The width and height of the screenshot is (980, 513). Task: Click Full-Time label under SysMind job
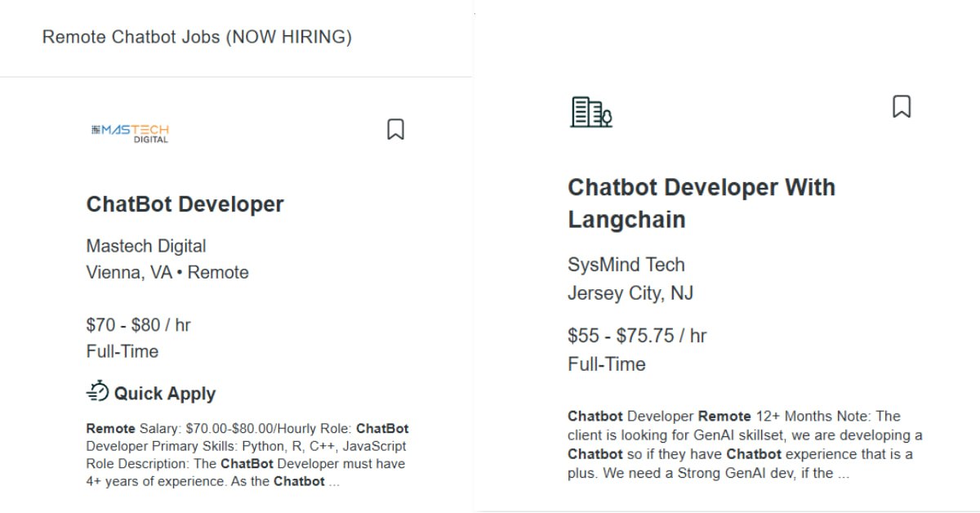[x=607, y=364]
